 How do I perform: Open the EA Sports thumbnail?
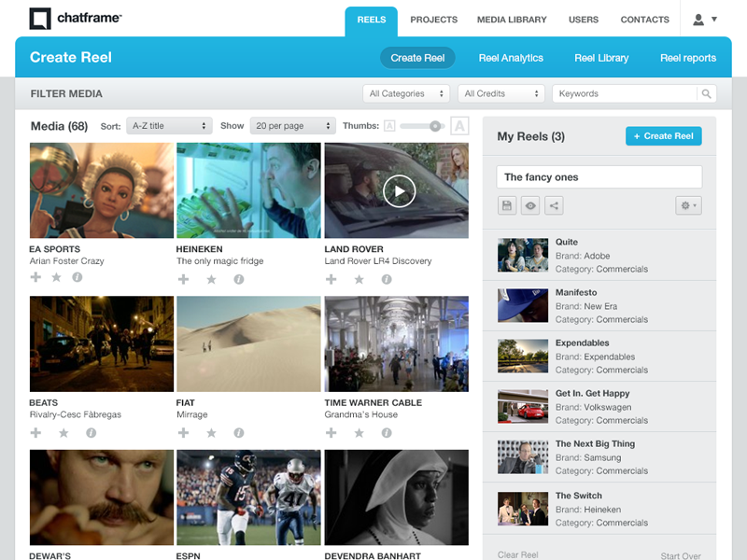coord(102,190)
